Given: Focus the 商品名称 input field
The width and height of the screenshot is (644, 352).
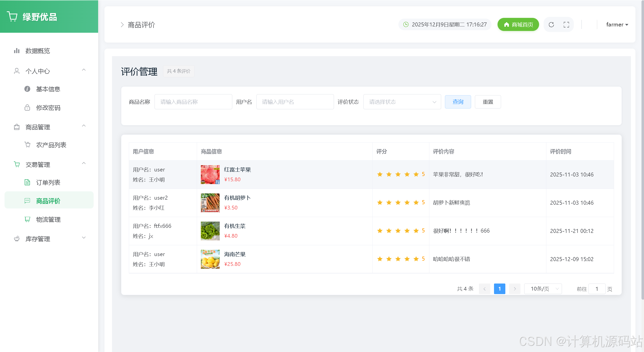Looking at the screenshot, I should (193, 102).
